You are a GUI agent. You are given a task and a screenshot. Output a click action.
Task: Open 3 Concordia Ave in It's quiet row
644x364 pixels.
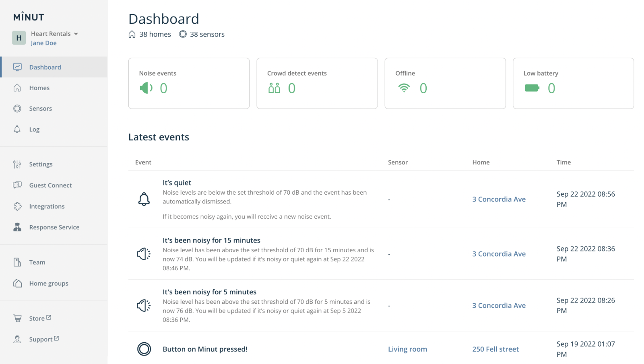click(499, 199)
